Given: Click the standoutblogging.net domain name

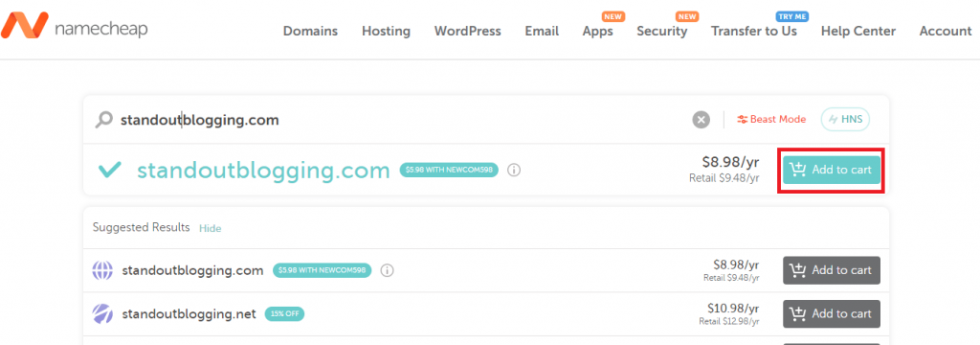Looking at the screenshot, I should point(189,314).
